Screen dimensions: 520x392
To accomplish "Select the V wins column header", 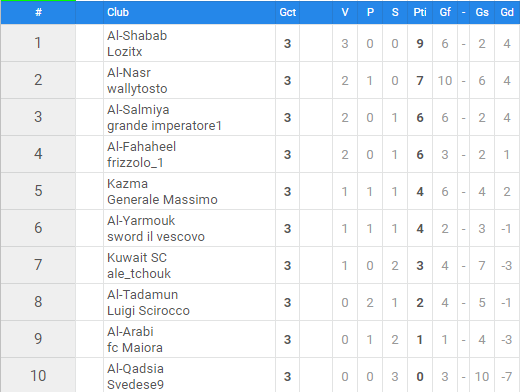I will tap(345, 12).
